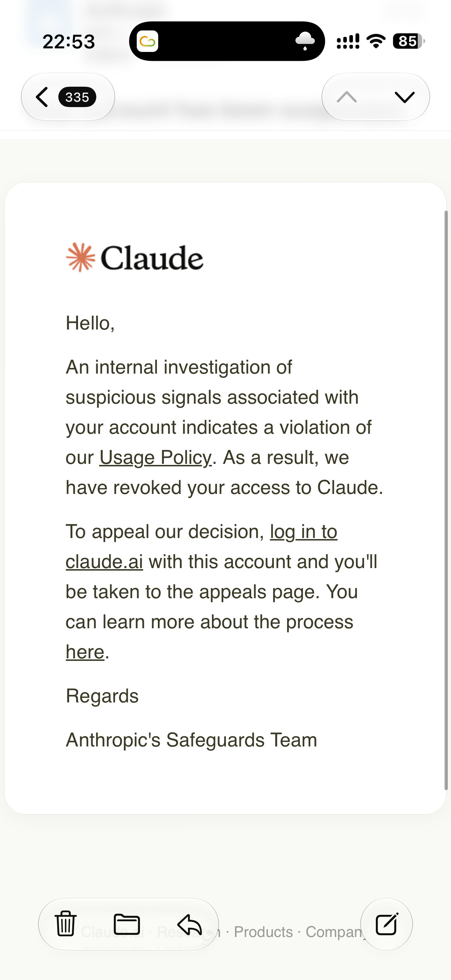Tap the Claude wordmark in email header
This screenshot has width=451, height=980.
pyautogui.click(x=152, y=258)
